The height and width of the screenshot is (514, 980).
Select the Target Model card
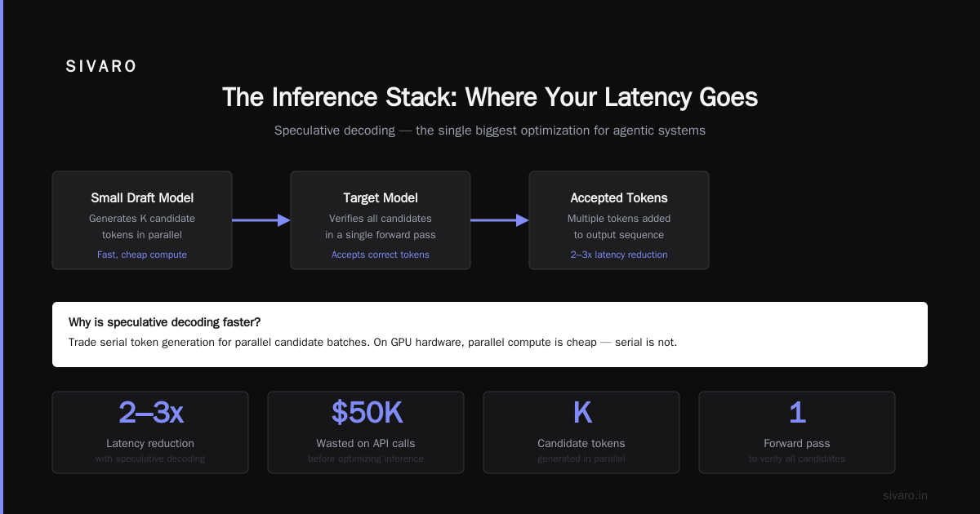click(x=381, y=220)
